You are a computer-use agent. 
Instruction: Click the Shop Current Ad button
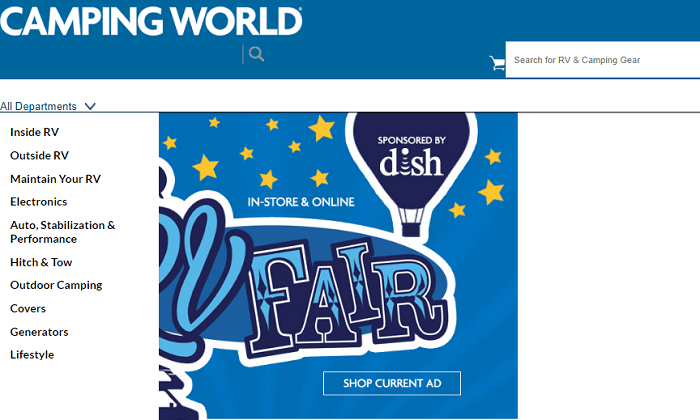coord(392,383)
